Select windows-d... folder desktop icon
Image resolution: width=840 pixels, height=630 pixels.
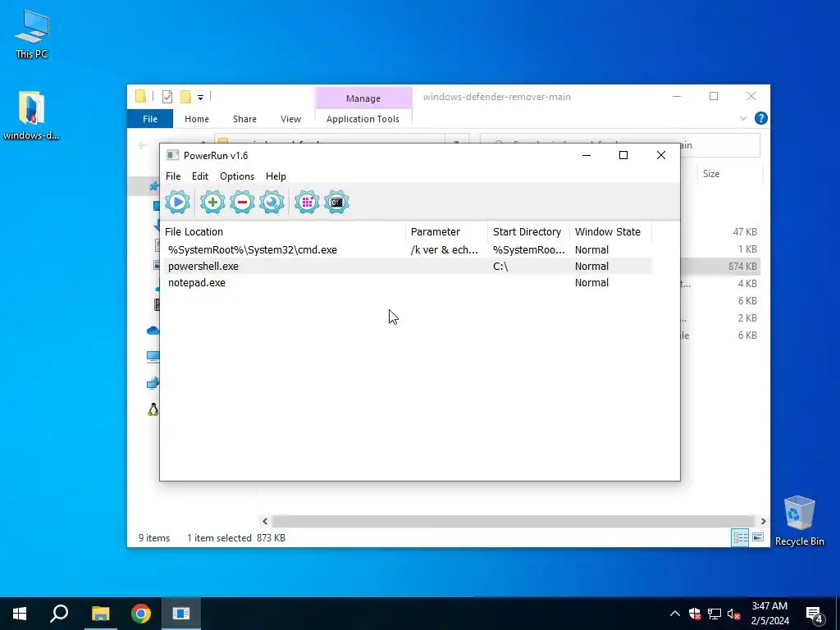(x=31, y=116)
